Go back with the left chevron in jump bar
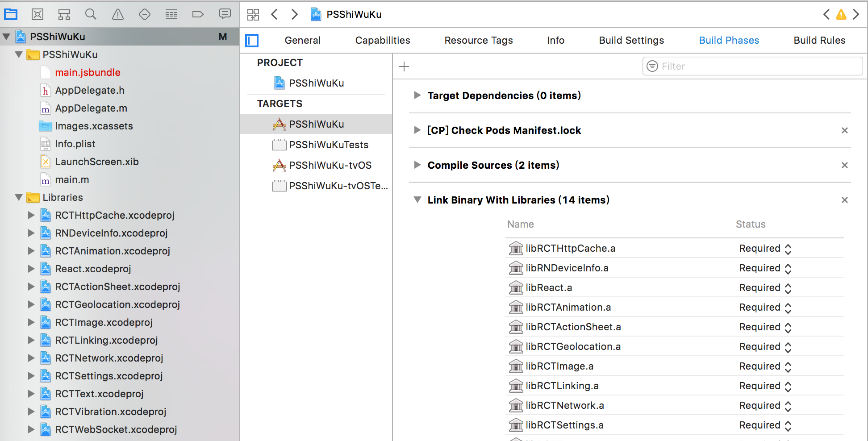 [x=275, y=14]
